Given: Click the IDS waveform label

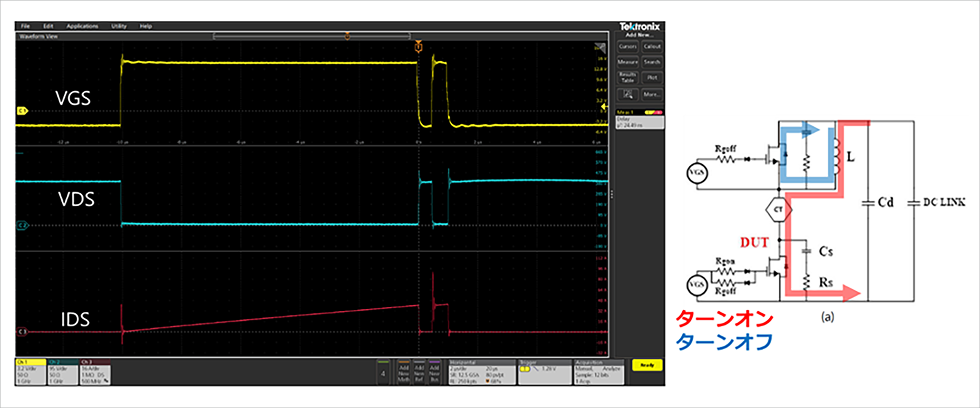Looking at the screenshot, I should [75, 319].
